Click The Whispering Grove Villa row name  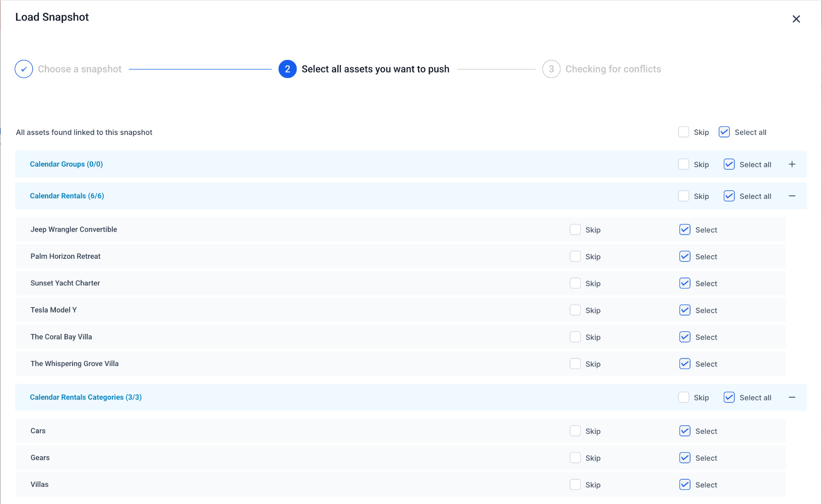tap(75, 364)
